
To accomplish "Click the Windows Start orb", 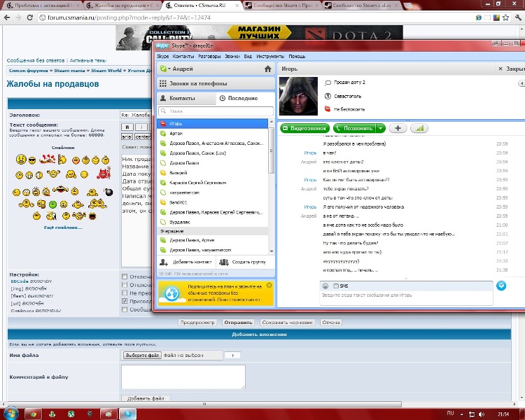I will (x=11, y=413).
